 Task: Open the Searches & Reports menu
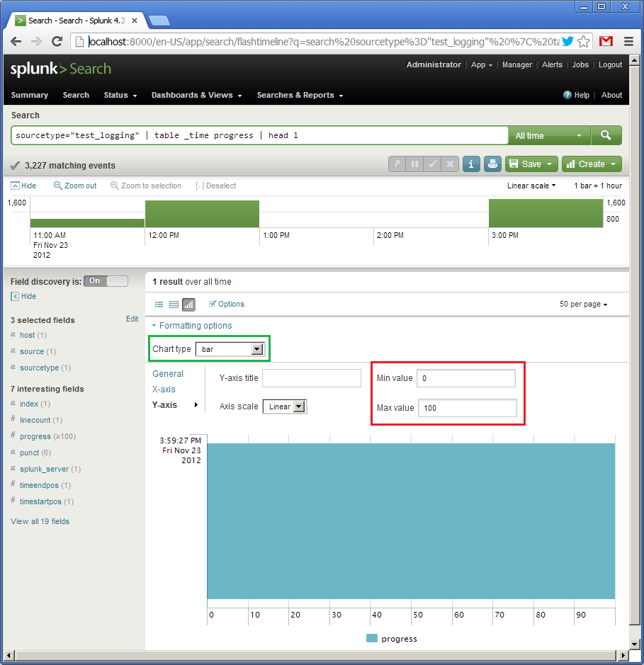pyautogui.click(x=299, y=95)
